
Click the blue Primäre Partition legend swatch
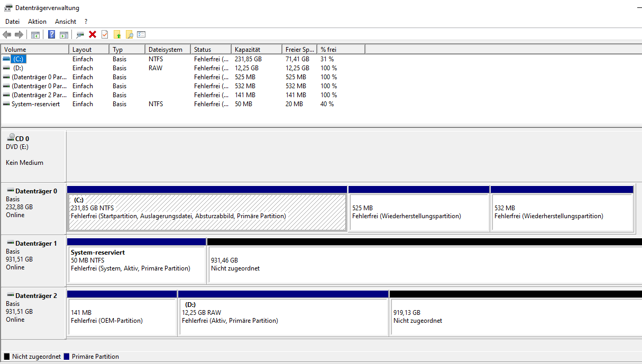click(x=67, y=357)
